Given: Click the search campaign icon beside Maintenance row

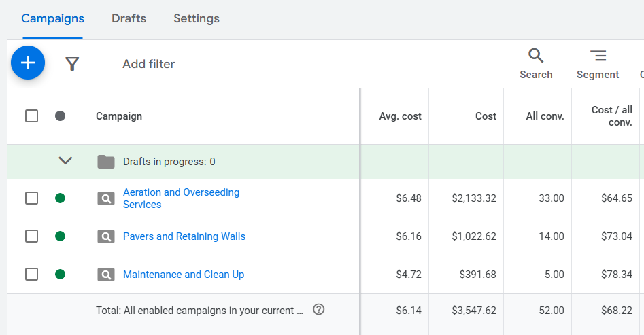Looking at the screenshot, I should (105, 275).
